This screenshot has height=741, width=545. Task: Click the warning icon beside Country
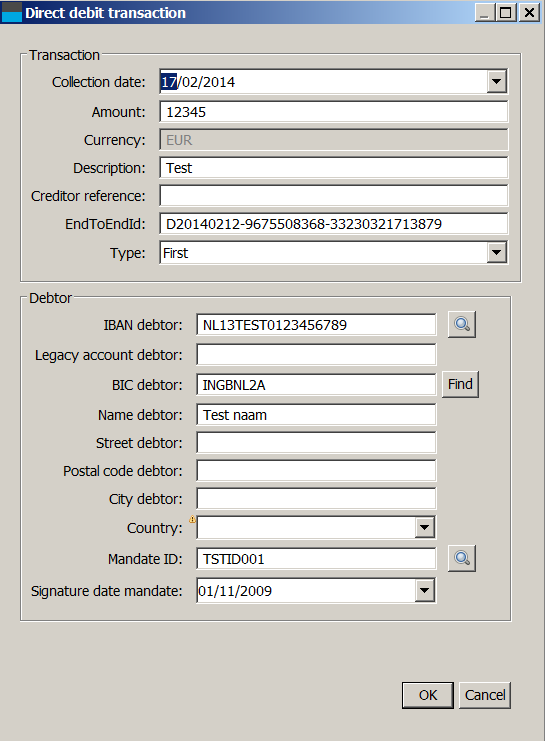tap(192, 520)
